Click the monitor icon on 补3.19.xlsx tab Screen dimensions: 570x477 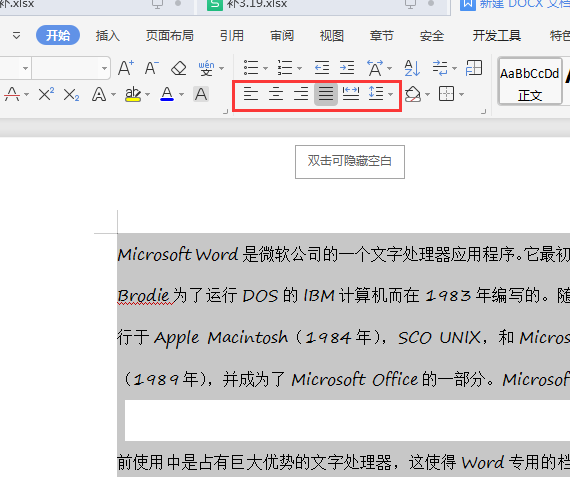[x=410, y=4]
